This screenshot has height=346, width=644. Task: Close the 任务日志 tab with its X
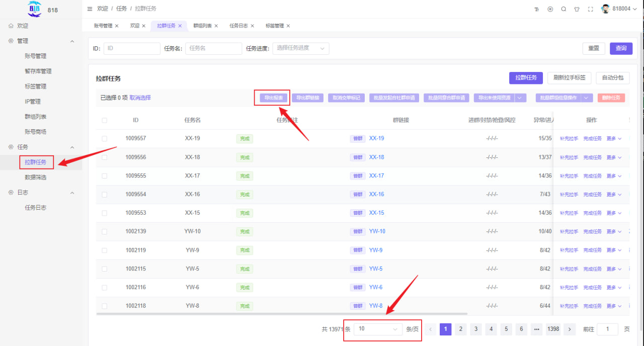[252, 26]
